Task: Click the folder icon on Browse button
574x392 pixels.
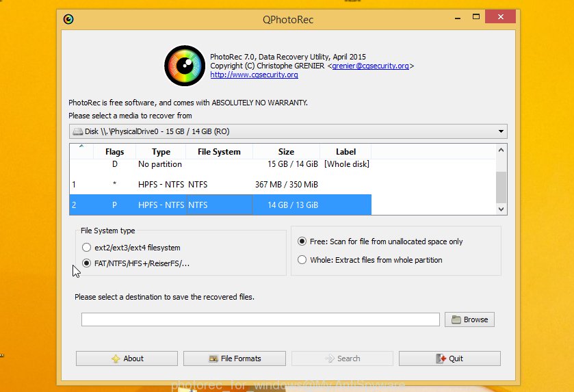Action: click(x=456, y=319)
